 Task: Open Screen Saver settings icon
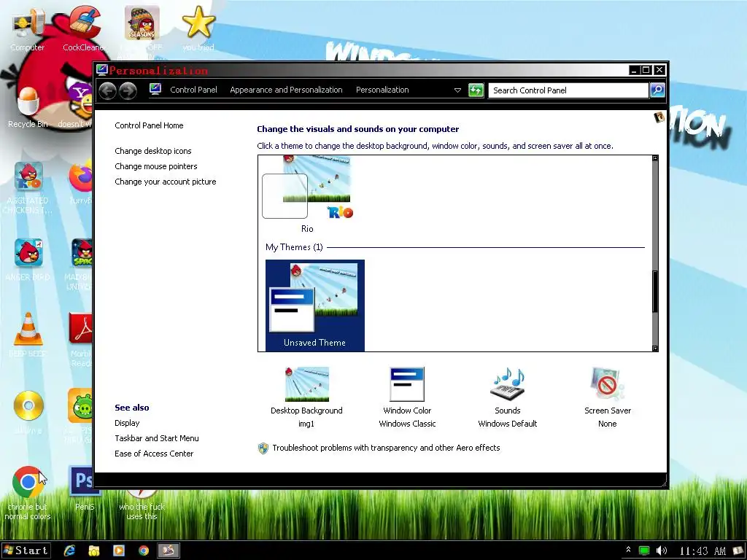(x=607, y=384)
